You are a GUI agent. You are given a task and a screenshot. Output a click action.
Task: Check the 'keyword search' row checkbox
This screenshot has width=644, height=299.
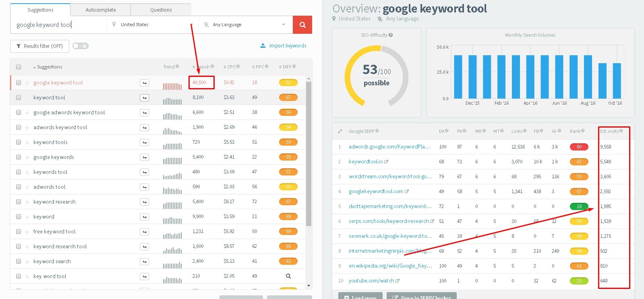tap(19, 261)
